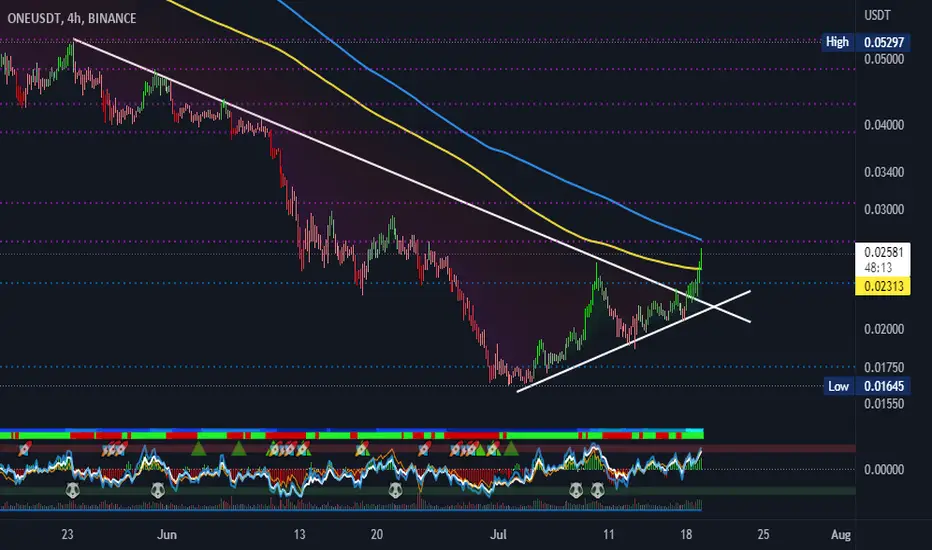Click the panda icon above the Jun label
The height and width of the screenshot is (550, 932).
tap(158, 491)
